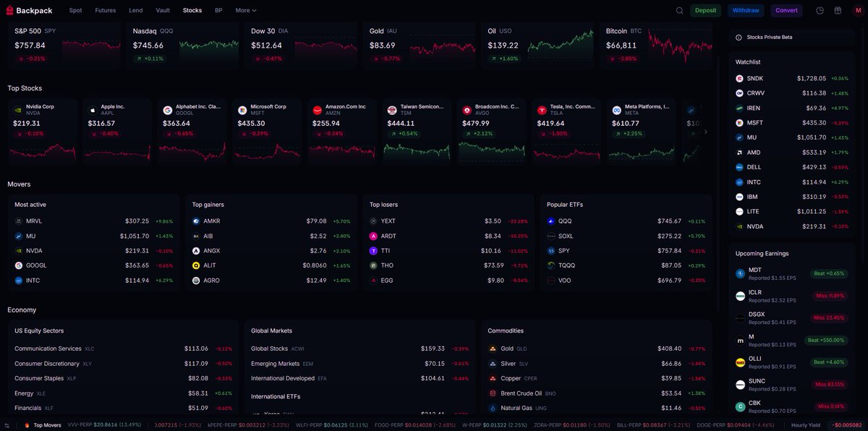Screen dimensions: 868x431
Task: Select Emerging Markets EEM row
Action: [359, 364]
